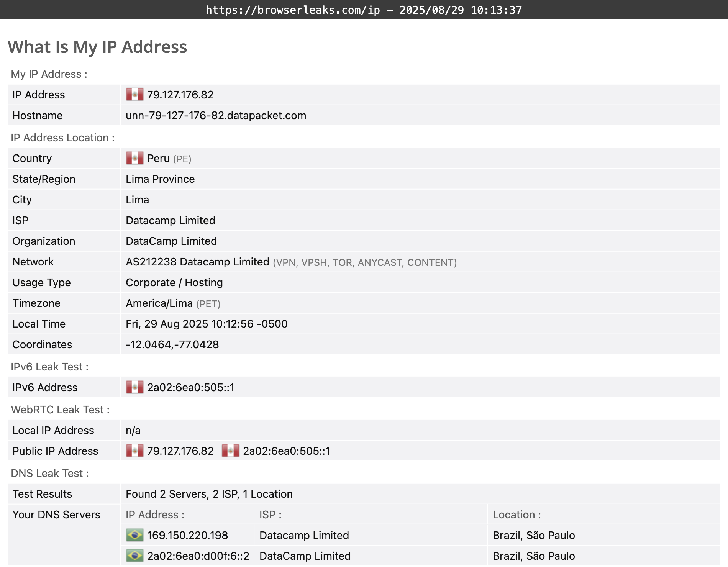Screen dimensions: 728x567
Task: Click the Hostname row label
Action: (x=38, y=115)
